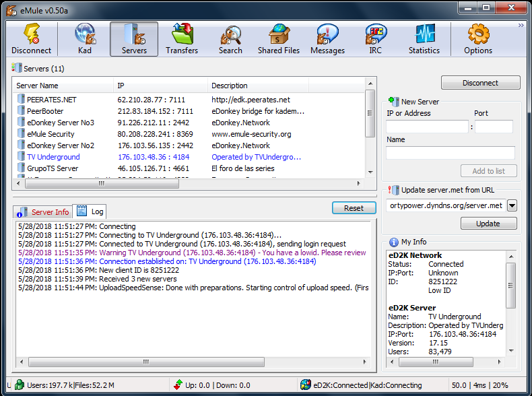Click Users:197.7 k|Files:52.2 M status text
532x396 pixels.
pos(71,385)
